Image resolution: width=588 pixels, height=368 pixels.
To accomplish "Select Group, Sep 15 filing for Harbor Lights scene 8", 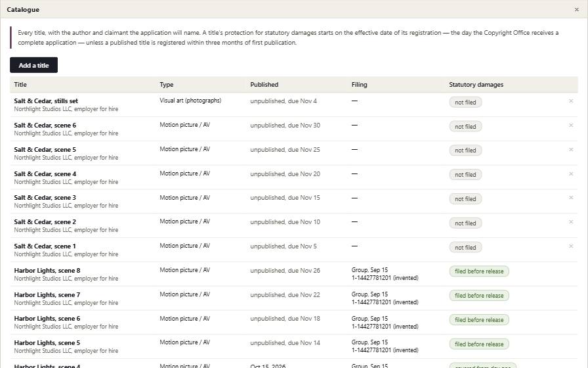I will pyautogui.click(x=385, y=274).
